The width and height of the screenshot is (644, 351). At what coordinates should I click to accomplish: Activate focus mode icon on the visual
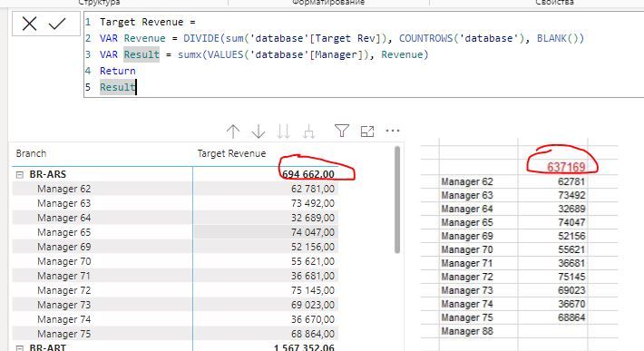click(x=367, y=132)
